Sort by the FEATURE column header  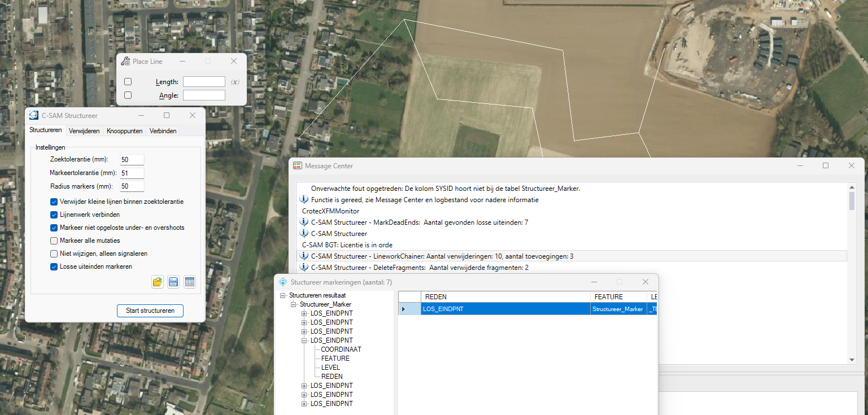[x=619, y=296]
